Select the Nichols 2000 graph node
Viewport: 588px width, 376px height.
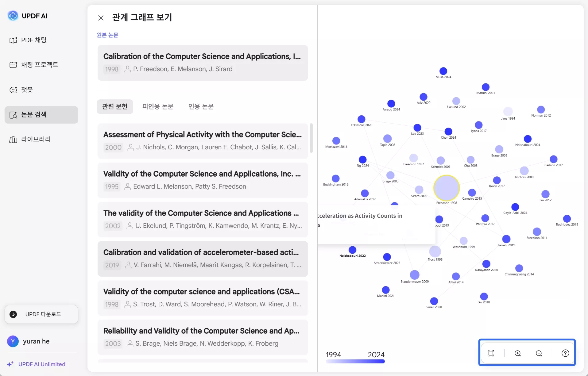(x=524, y=171)
